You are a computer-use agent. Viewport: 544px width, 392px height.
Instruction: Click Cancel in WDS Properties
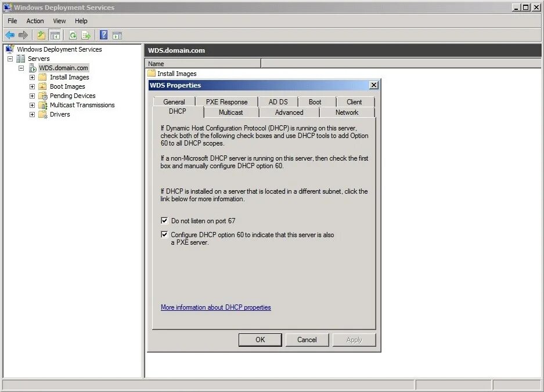tap(307, 340)
